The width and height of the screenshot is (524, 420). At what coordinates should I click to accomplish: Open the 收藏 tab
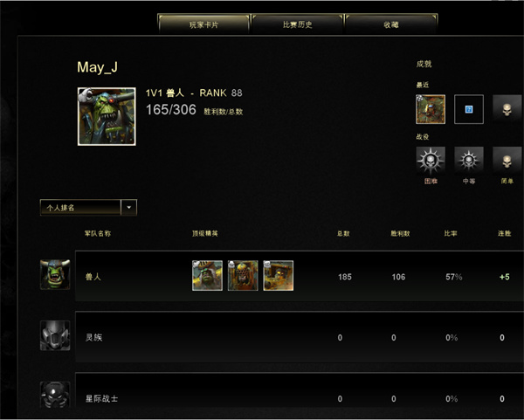pyautogui.click(x=391, y=24)
